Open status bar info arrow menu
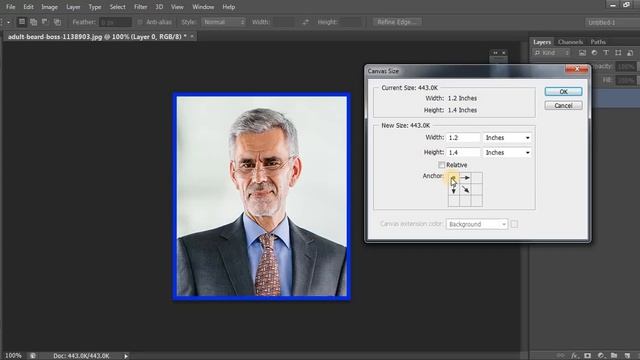 (126, 356)
